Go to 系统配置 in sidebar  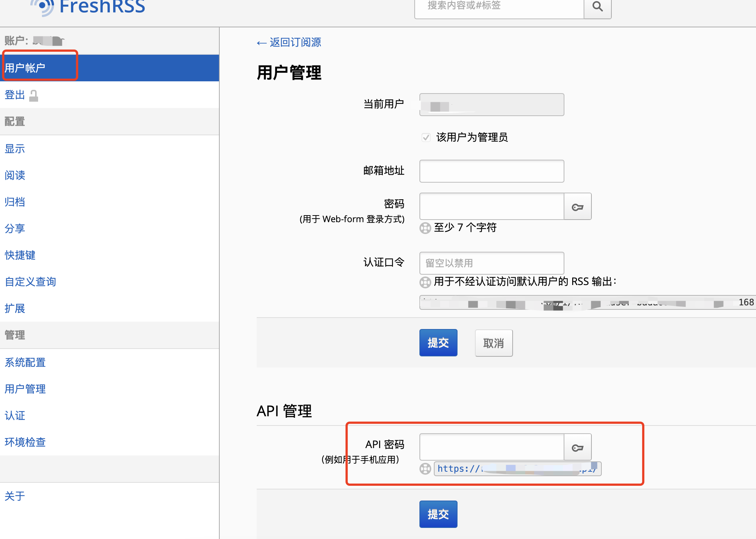25,362
